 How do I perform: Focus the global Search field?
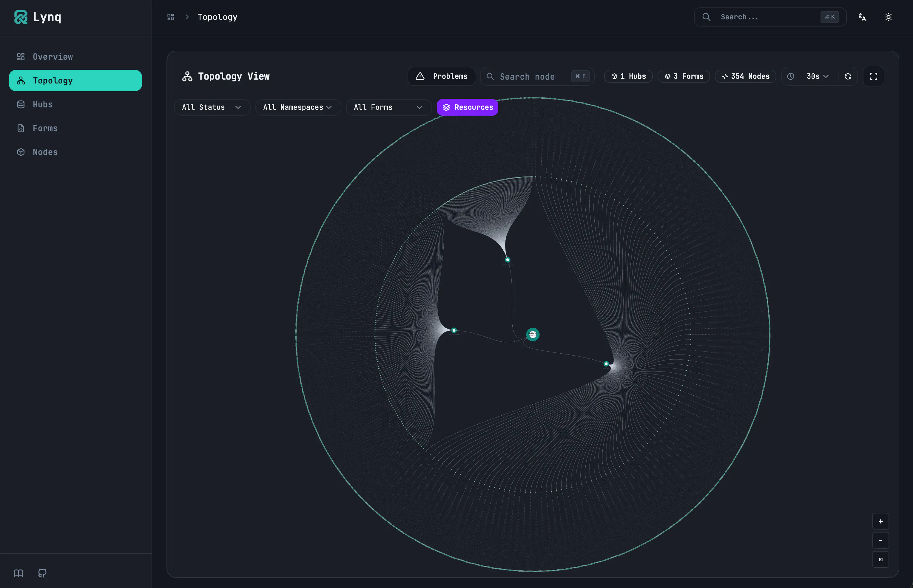pyautogui.click(x=770, y=17)
